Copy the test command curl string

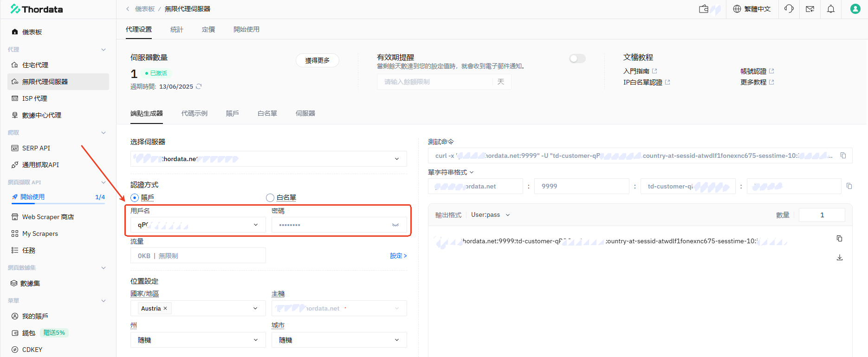(843, 156)
